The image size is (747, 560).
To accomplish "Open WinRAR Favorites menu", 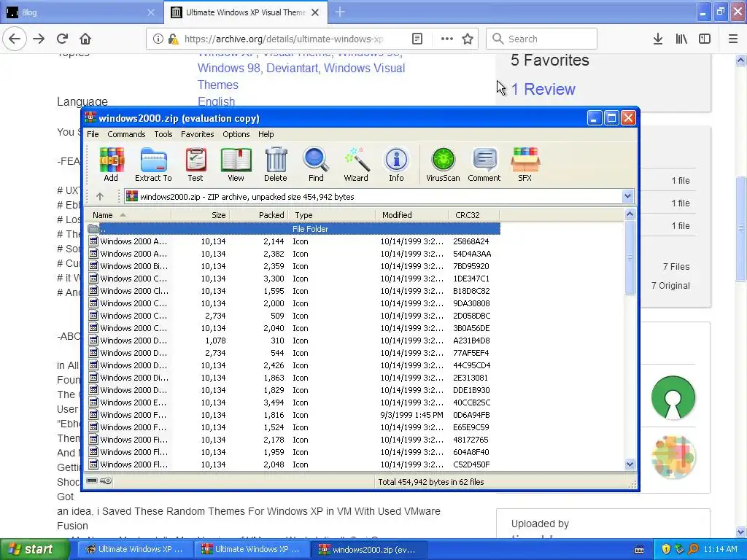I will (x=197, y=134).
